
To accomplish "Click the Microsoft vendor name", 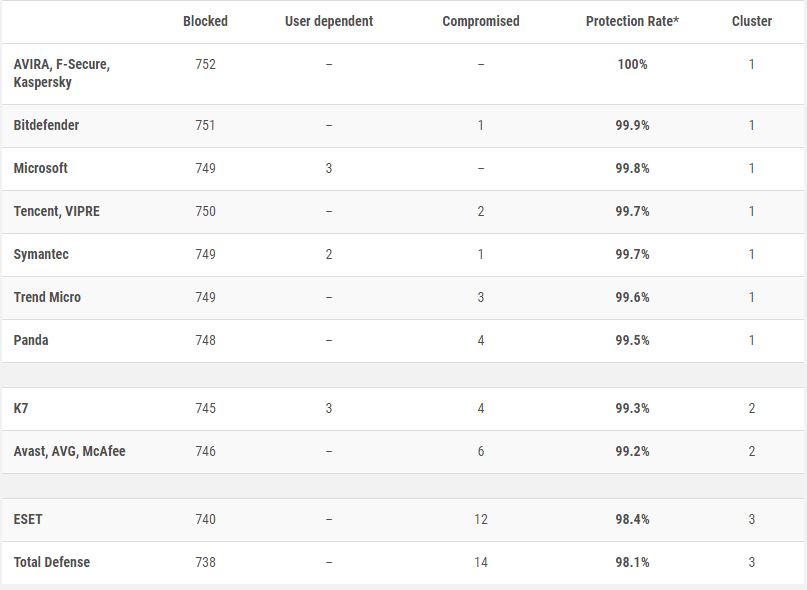I will point(41,168).
